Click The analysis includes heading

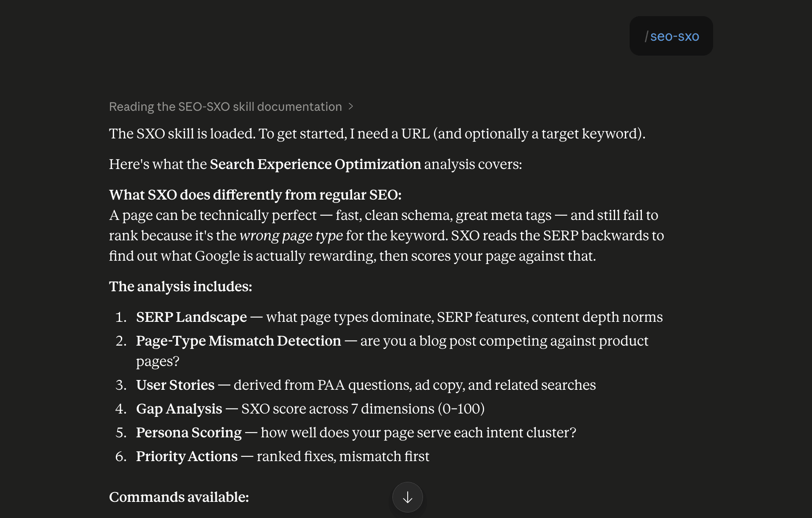click(181, 287)
